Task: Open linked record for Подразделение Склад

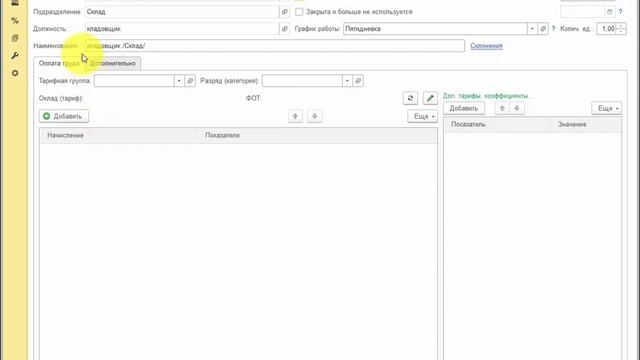Action: point(284,12)
